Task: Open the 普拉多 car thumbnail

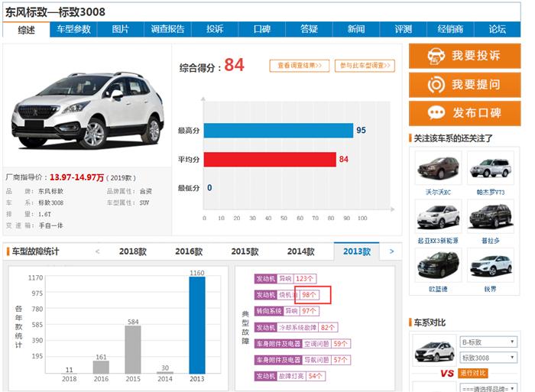Action: (491, 217)
